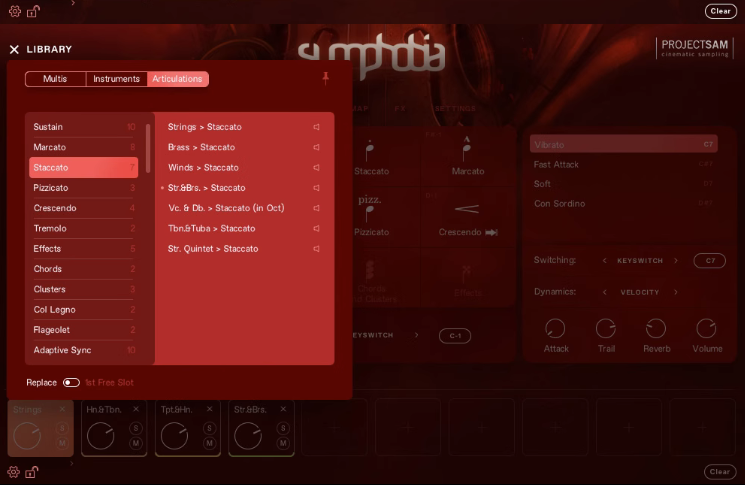The height and width of the screenshot is (485, 745).
Task: Click the category list scrollbar
Action: click(x=148, y=148)
